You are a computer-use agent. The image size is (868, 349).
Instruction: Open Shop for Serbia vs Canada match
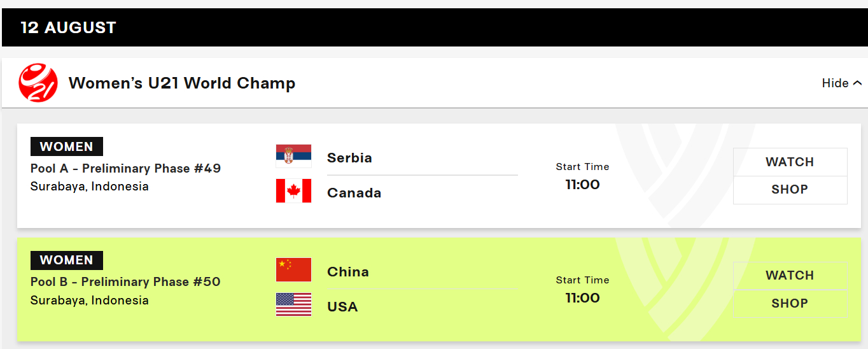790,190
